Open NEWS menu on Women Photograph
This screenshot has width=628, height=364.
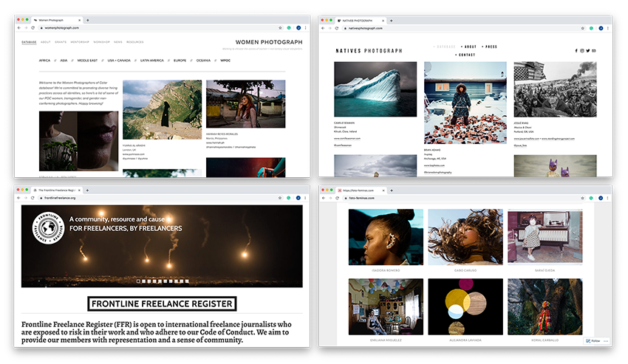[118, 42]
